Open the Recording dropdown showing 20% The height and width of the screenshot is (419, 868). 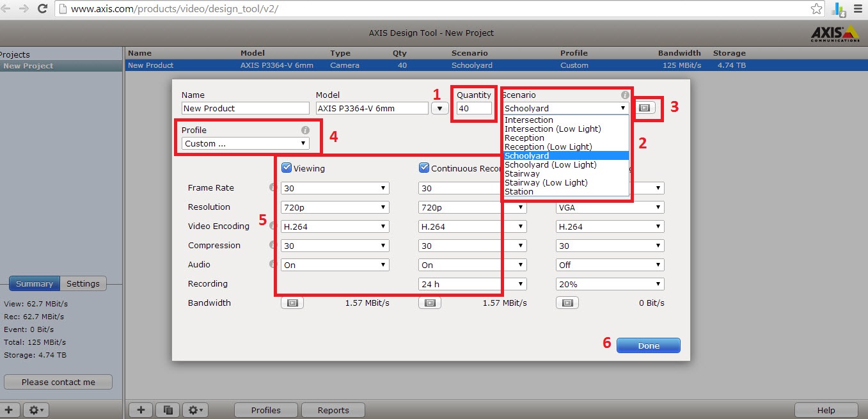click(610, 284)
